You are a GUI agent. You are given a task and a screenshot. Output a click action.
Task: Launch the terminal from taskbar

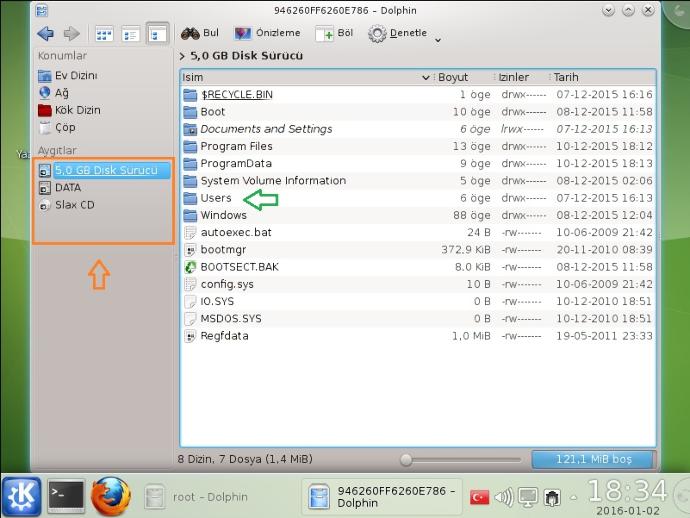66,496
